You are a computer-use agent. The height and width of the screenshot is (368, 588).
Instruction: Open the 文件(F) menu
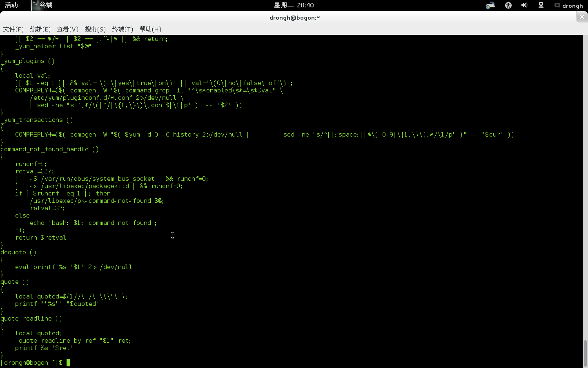[13, 29]
